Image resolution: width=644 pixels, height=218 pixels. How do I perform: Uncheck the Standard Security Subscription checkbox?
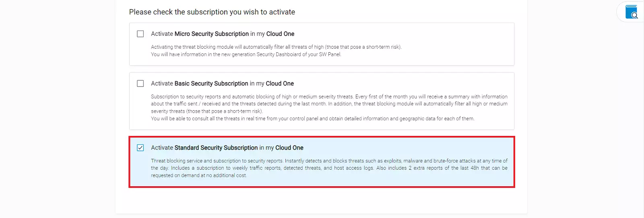click(140, 148)
